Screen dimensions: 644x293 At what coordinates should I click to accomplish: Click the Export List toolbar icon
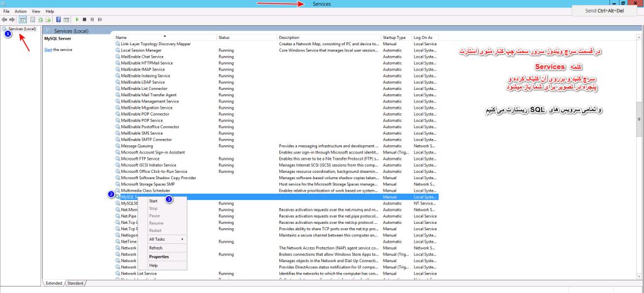point(48,19)
